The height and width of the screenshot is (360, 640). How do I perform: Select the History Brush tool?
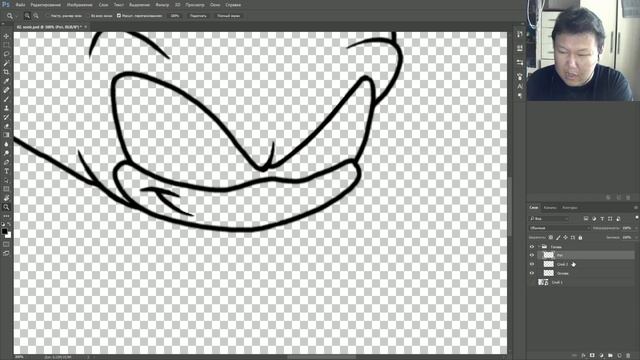[6, 117]
